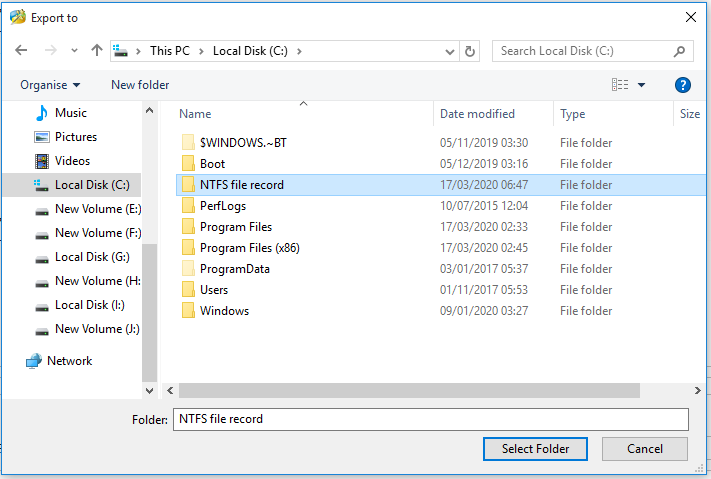
Task: Select the Music library icon
Action: (x=42, y=113)
